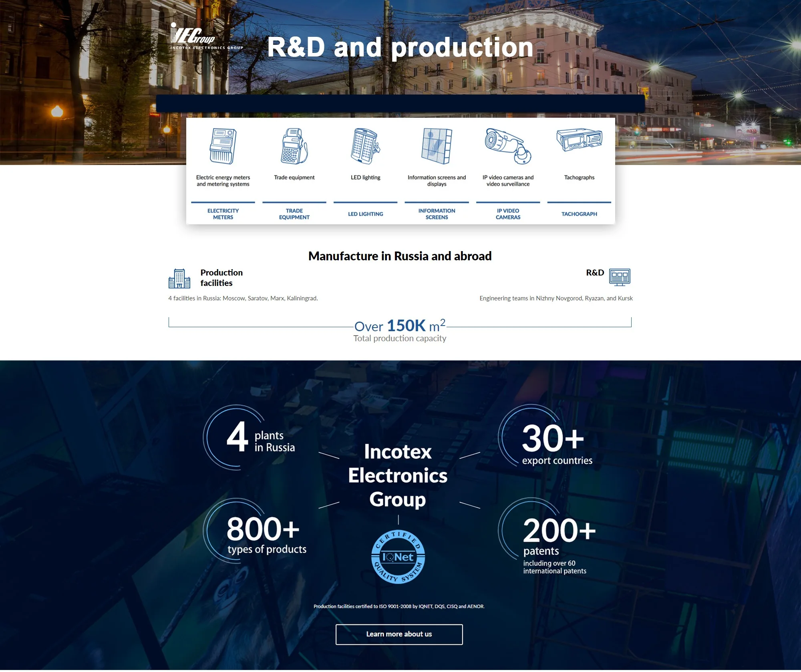801x672 pixels.
Task: Click the IQNet certified quality system badge
Action: point(398,557)
